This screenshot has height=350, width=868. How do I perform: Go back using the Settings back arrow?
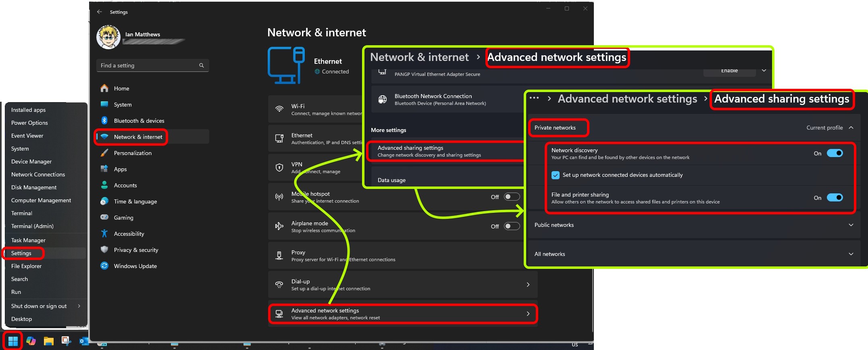point(100,12)
